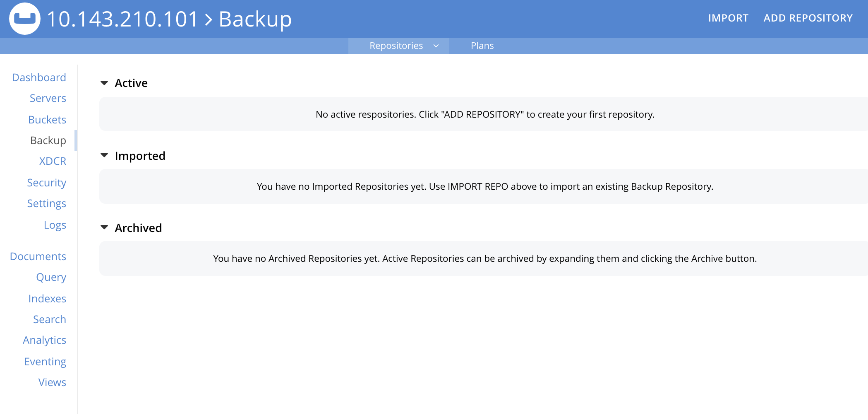Go to the Query workbench

[x=51, y=277]
